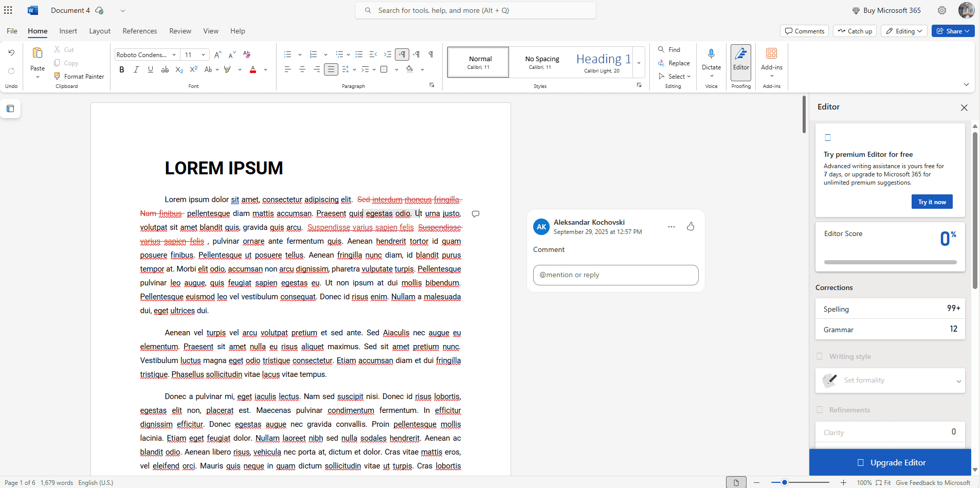Viewport: 980px width, 488px height.
Task: Click the bulleted list icon
Action: [x=287, y=55]
